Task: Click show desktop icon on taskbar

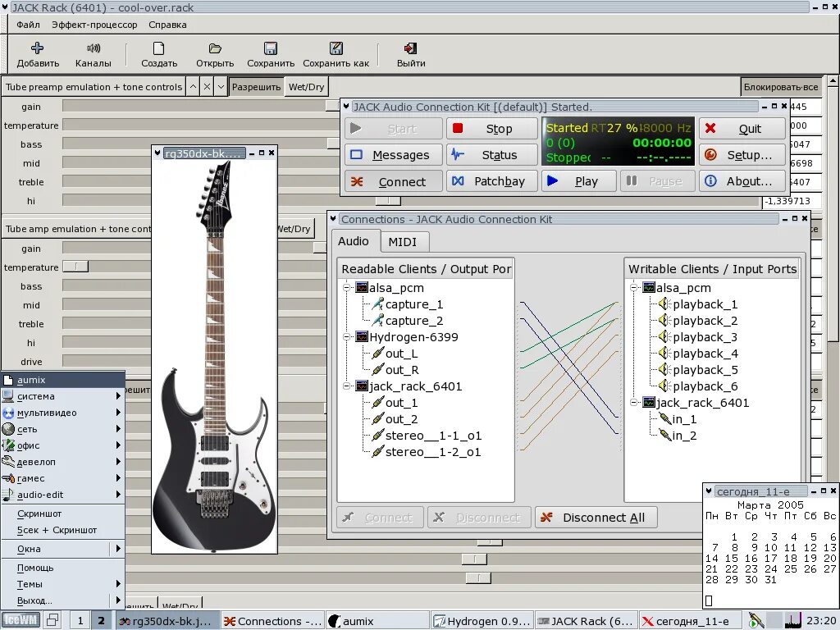Action: click(52, 620)
